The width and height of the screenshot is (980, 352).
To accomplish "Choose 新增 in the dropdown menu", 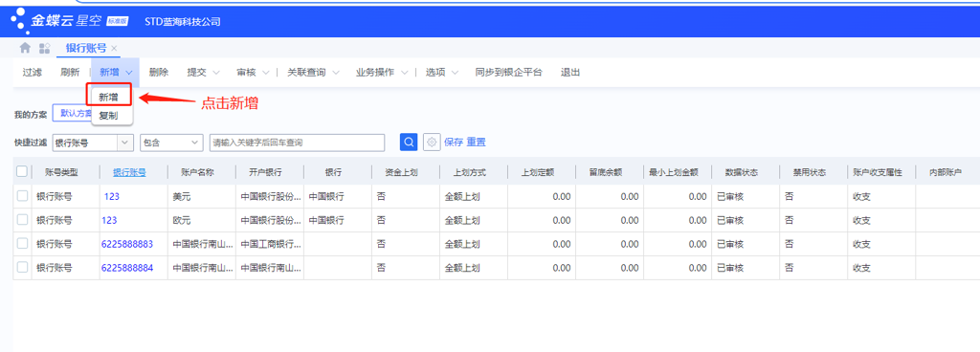I will coord(109,97).
